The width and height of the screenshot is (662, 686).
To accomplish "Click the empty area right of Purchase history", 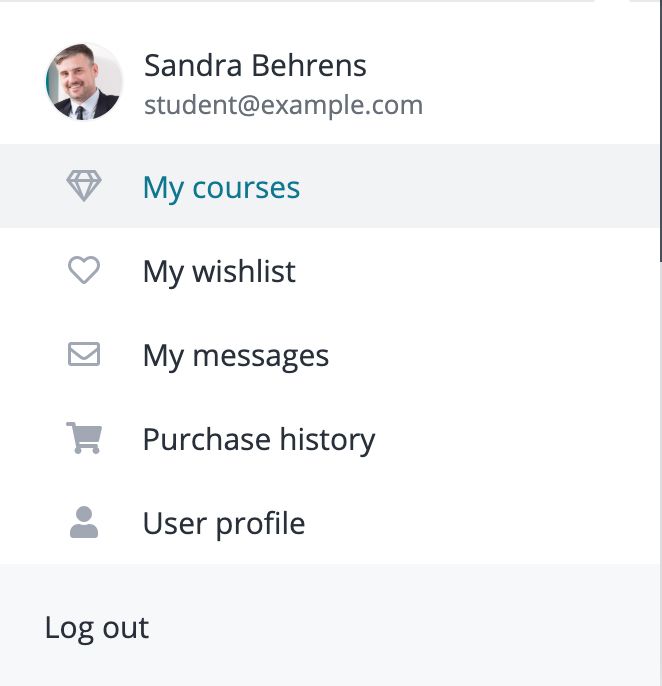I will click(x=516, y=438).
